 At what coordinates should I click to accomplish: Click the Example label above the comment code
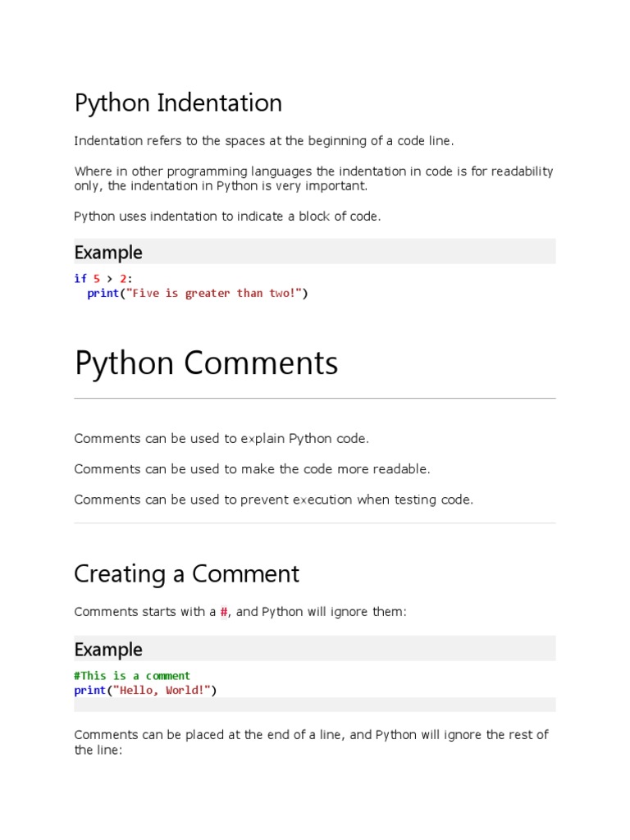108,649
